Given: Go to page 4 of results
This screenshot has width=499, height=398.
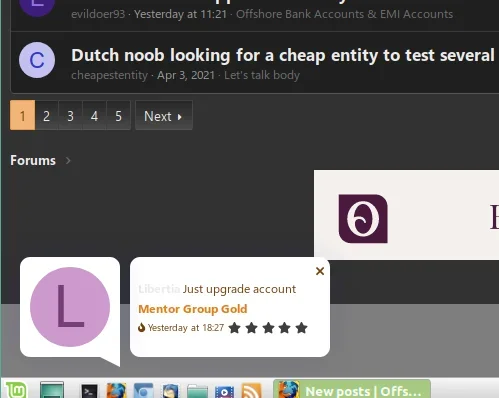Looking at the screenshot, I should (x=94, y=115).
